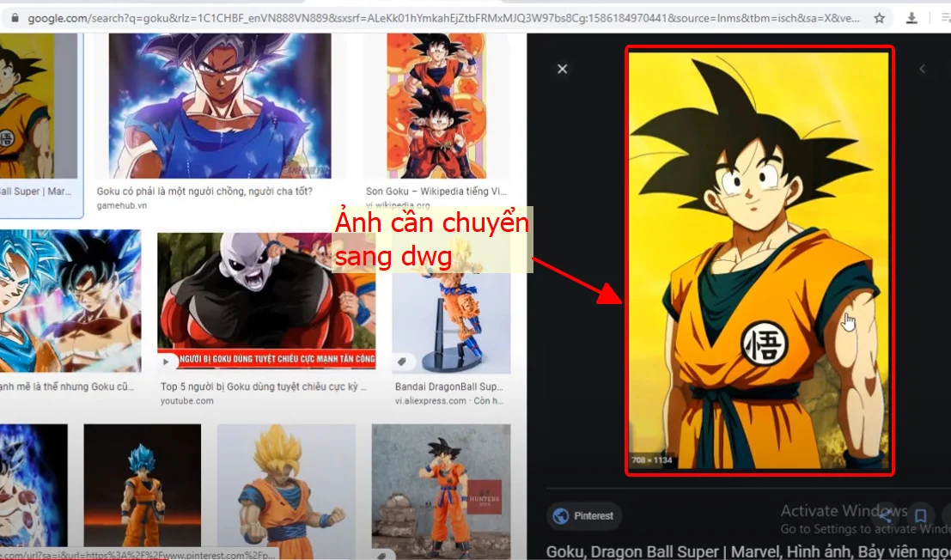Click the share icon in the preview panel
Viewport: 951px width, 560px height.
(886, 515)
